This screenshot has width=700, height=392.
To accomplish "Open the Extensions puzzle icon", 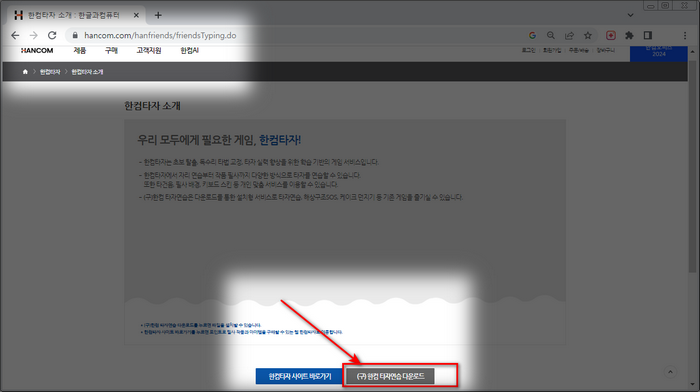I will click(x=629, y=35).
